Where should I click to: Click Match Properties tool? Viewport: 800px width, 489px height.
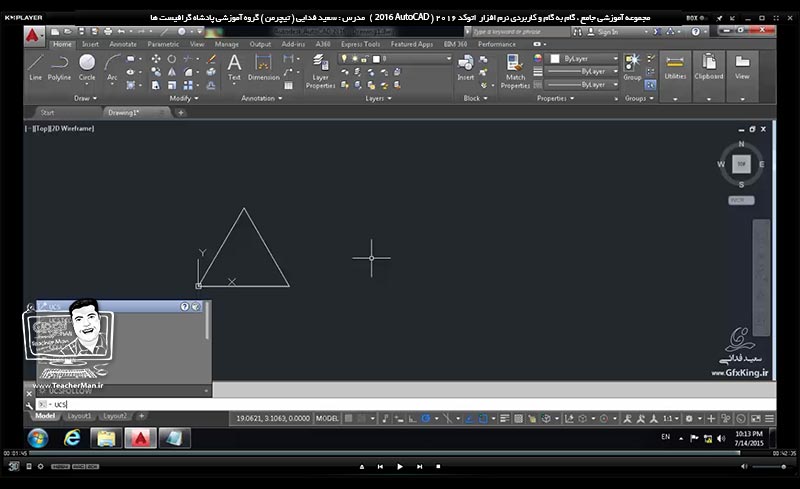(x=515, y=71)
